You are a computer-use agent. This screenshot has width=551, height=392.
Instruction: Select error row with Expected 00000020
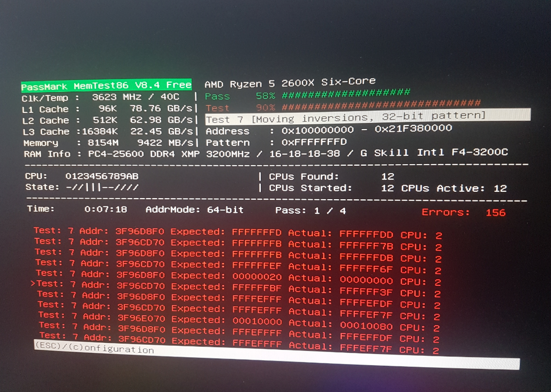(238, 278)
